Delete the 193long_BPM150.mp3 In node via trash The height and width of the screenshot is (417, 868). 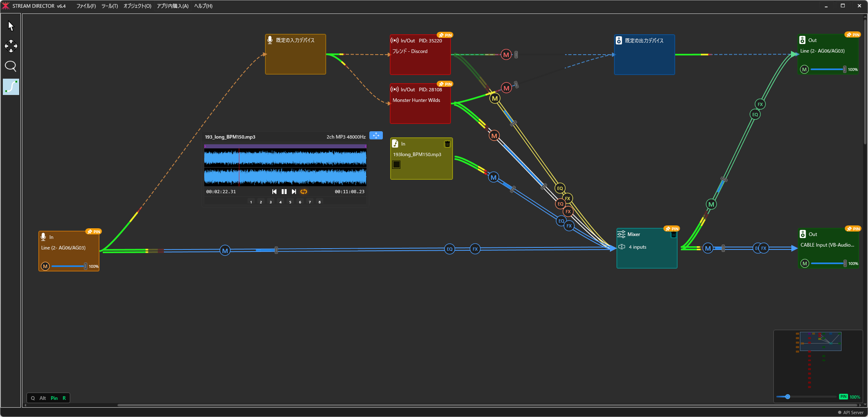(447, 144)
